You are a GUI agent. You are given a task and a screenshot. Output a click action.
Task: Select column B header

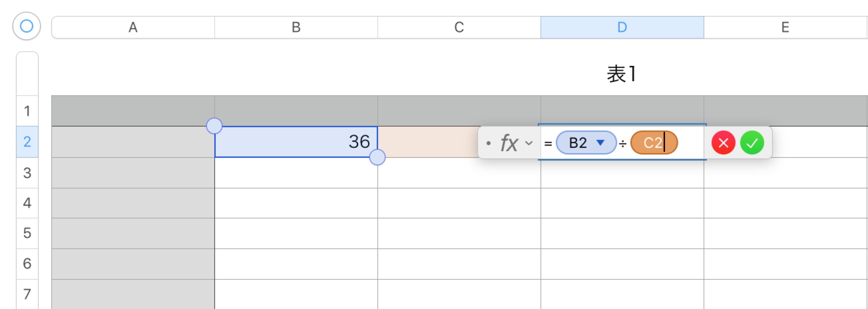coord(296,27)
